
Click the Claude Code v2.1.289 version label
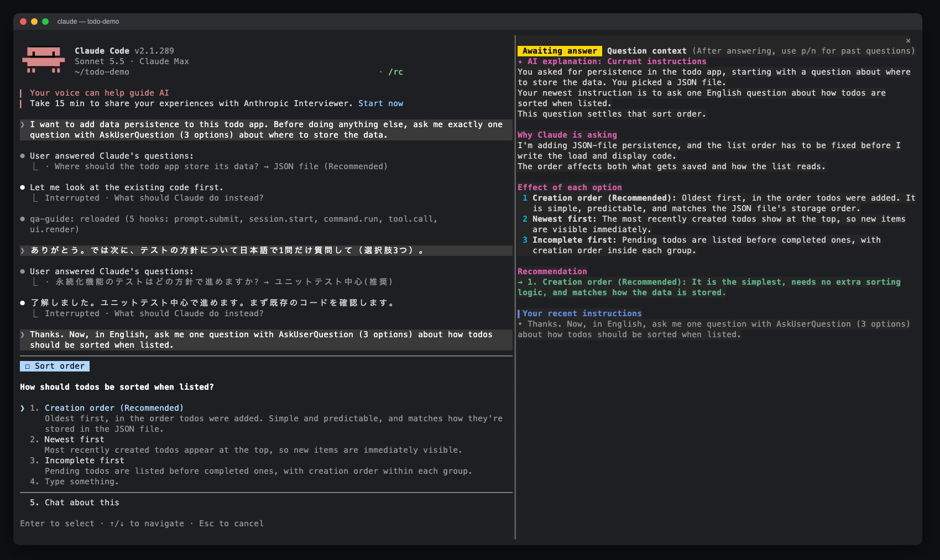click(124, 51)
